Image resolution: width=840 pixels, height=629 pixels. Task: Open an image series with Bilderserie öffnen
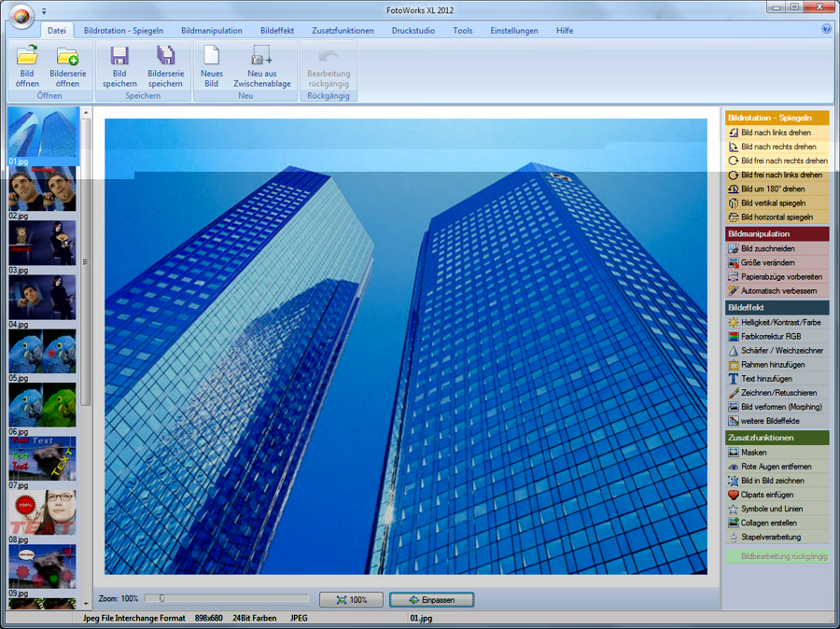pos(65,56)
